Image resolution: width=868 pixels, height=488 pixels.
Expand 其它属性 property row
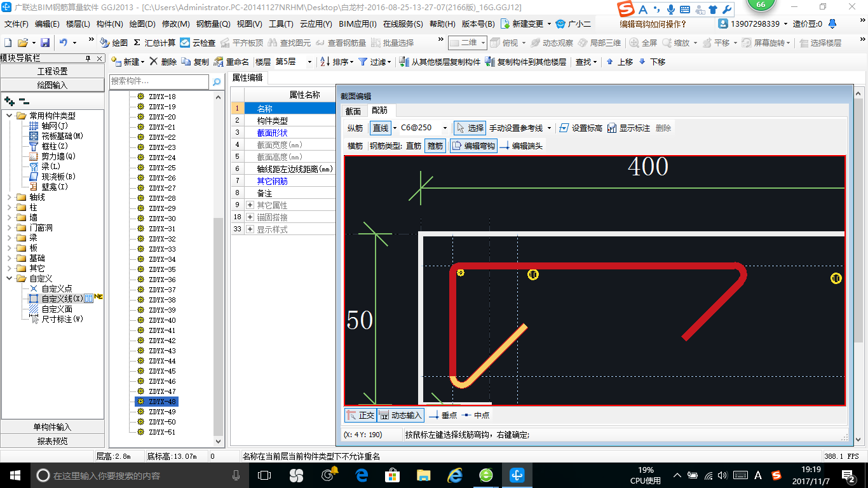[x=250, y=205]
